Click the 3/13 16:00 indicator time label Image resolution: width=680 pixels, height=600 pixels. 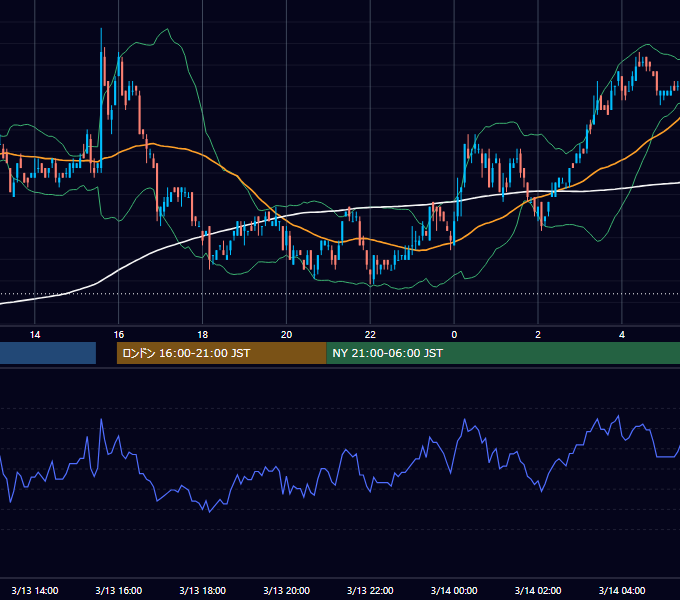coord(118,590)
